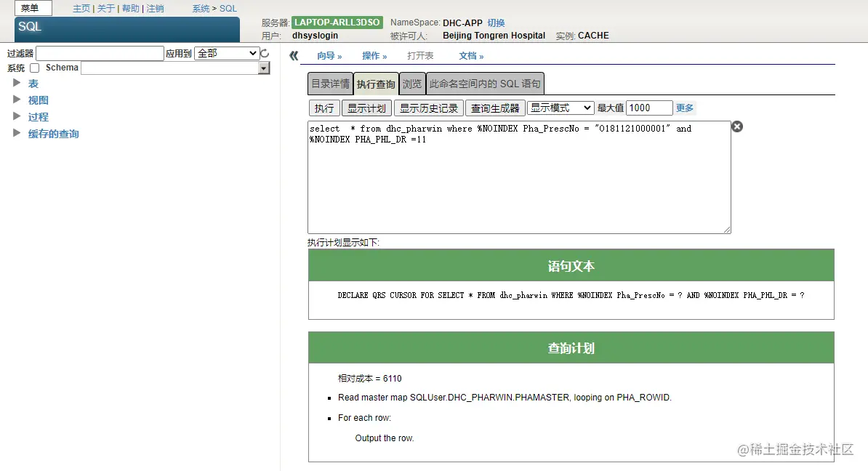Click the DHC-APP namespace text

[462, 23]
